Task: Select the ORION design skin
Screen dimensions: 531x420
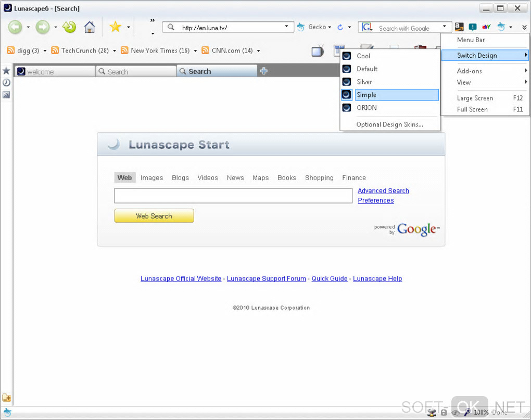Action: point(390,108)
